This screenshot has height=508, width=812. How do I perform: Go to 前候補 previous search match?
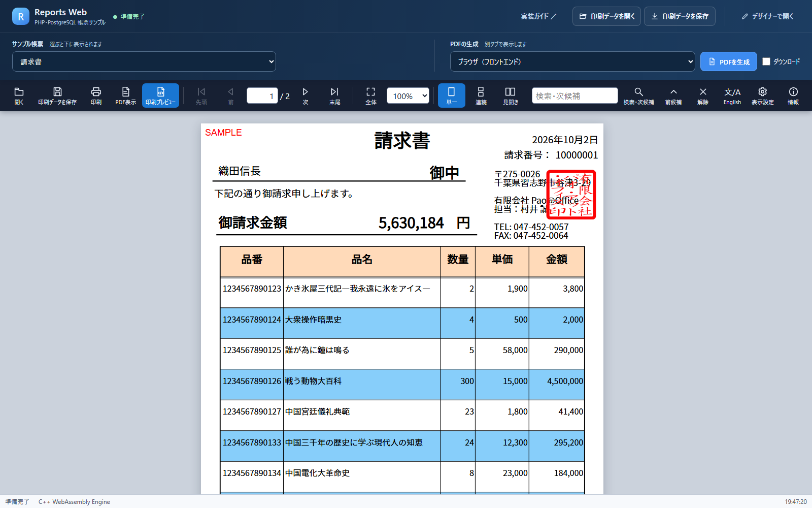tap(673, 96)
